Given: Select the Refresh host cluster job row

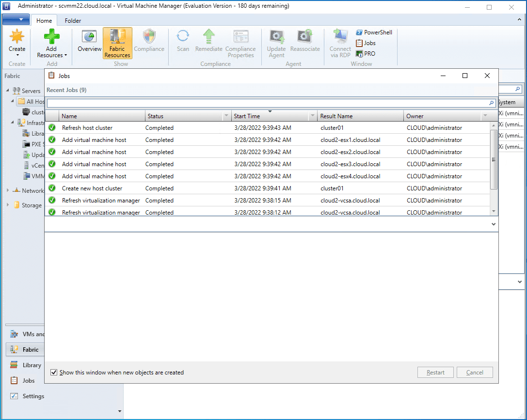Looking at the screenshot, I should pyautogui.click(x=268, y=127).
